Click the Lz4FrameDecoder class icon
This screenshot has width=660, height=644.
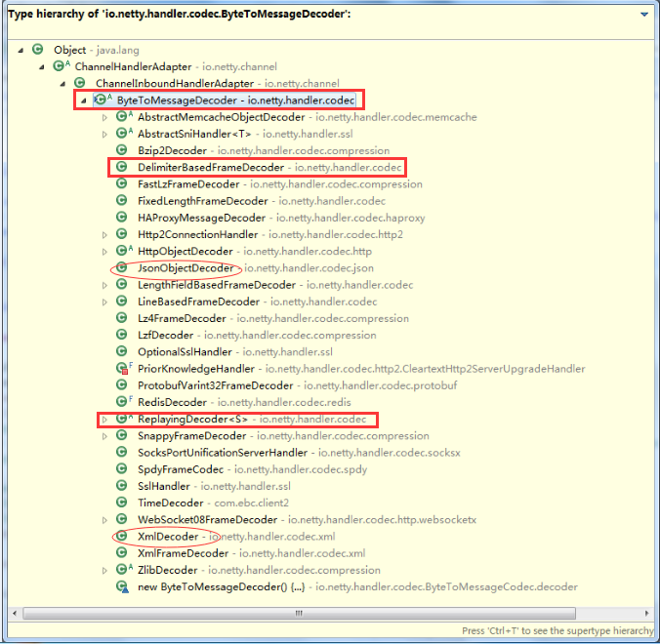pyautogui.click(x=122, y=317)
